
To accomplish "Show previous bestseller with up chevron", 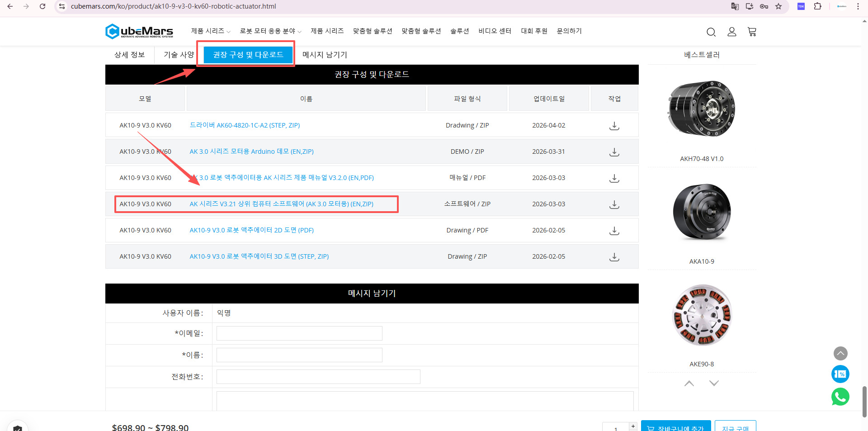I will click(689, 383).
